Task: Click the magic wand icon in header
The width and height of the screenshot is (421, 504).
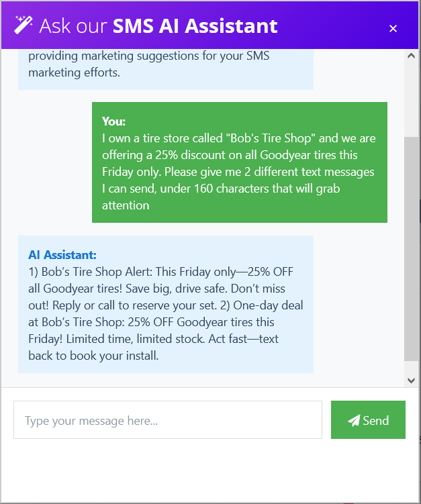Action: click(24, 25)
